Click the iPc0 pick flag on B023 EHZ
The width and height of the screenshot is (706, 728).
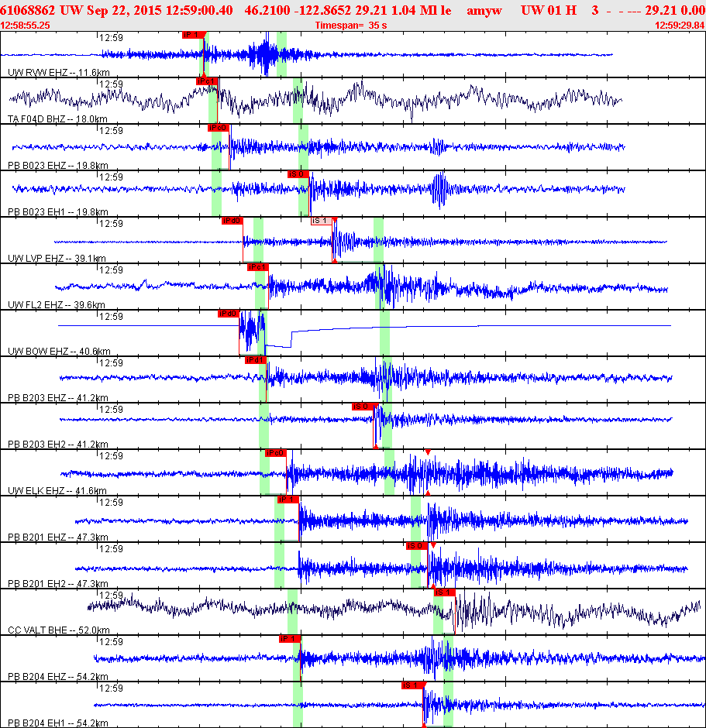click(x=219, y=128)
